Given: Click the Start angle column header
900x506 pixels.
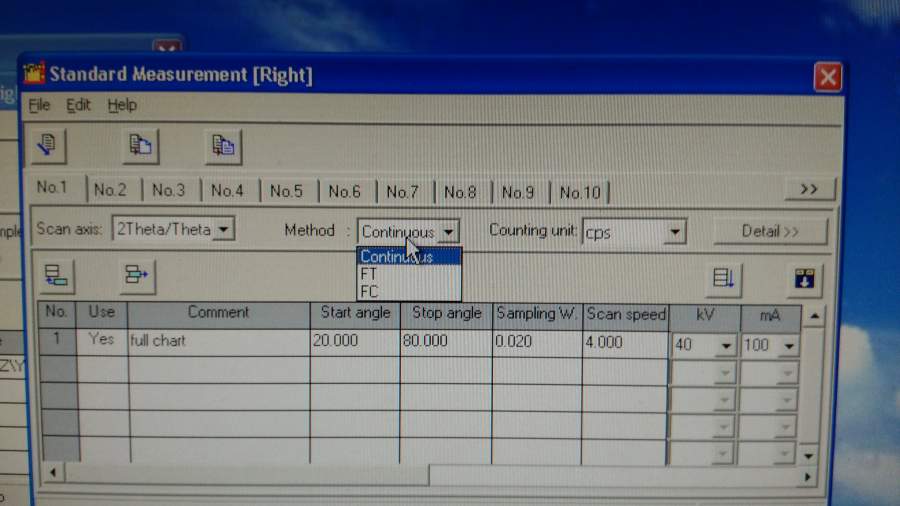Looking at the screenshot, I should coord(355,313).
